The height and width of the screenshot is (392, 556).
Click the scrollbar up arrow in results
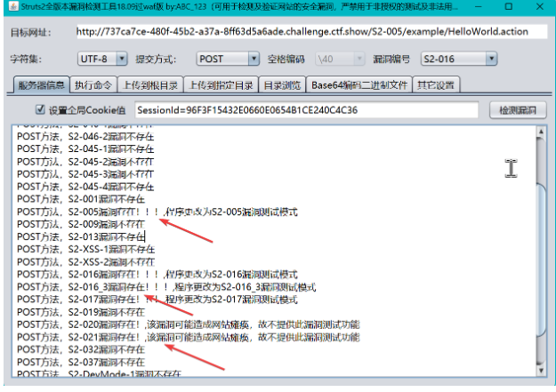(541, 132)
